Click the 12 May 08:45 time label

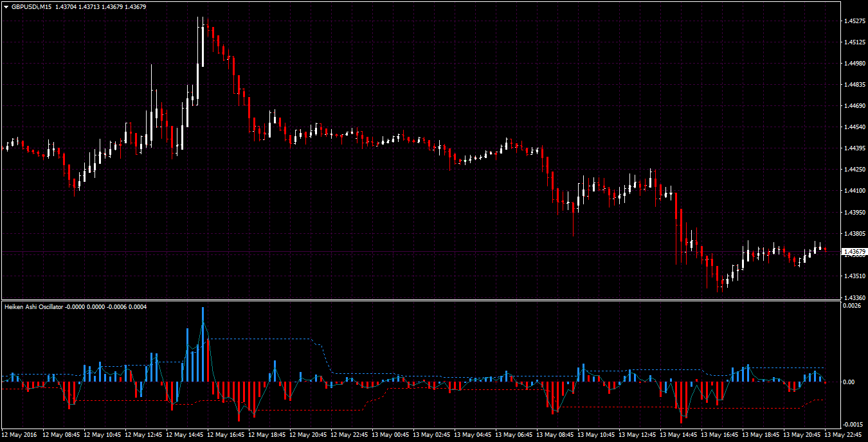(62, 435)
